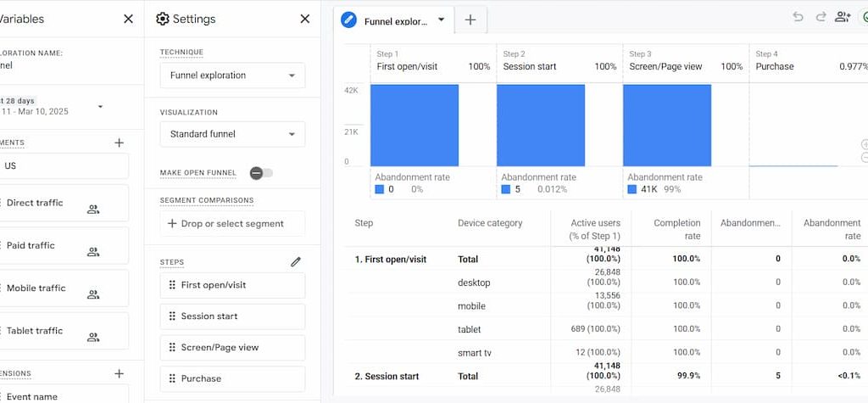Select the Funnel exploration tab
The image size is (868, 403).
click(x=396, y=21)
